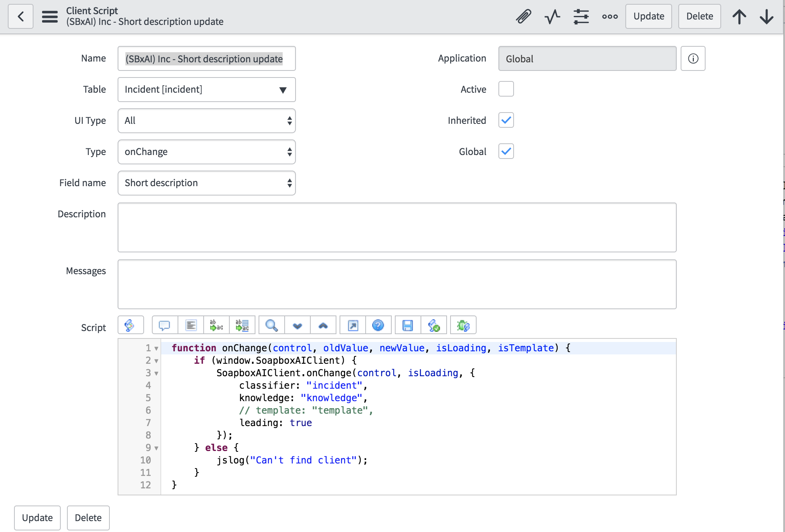Click the bottom Update button
The image size is (785, 532).
pos(37,518)
